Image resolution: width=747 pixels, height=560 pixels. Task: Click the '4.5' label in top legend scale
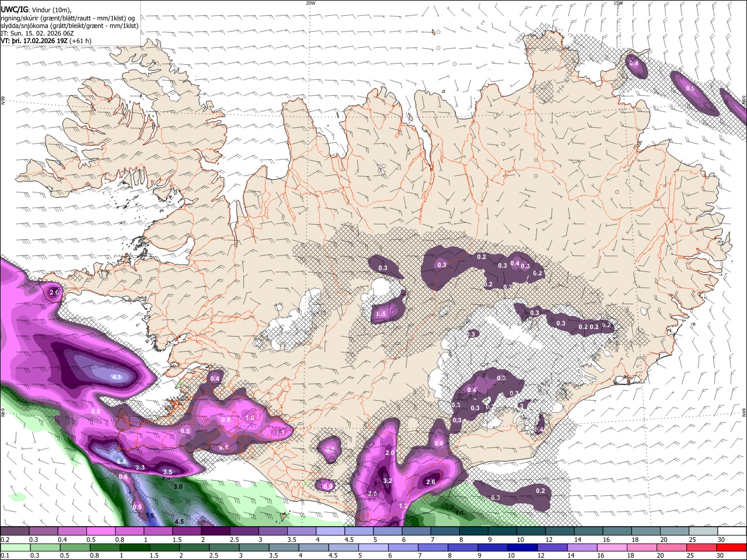tap(349, 539)
